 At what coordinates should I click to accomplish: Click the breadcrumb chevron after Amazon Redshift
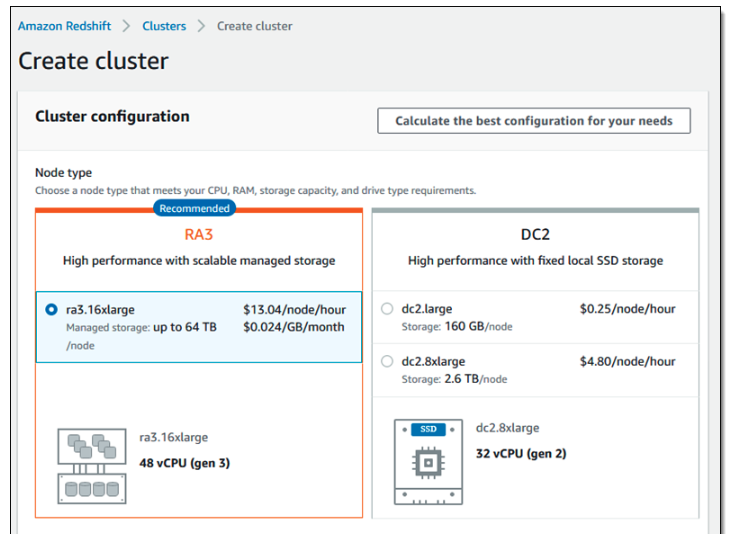click(126, 26)
